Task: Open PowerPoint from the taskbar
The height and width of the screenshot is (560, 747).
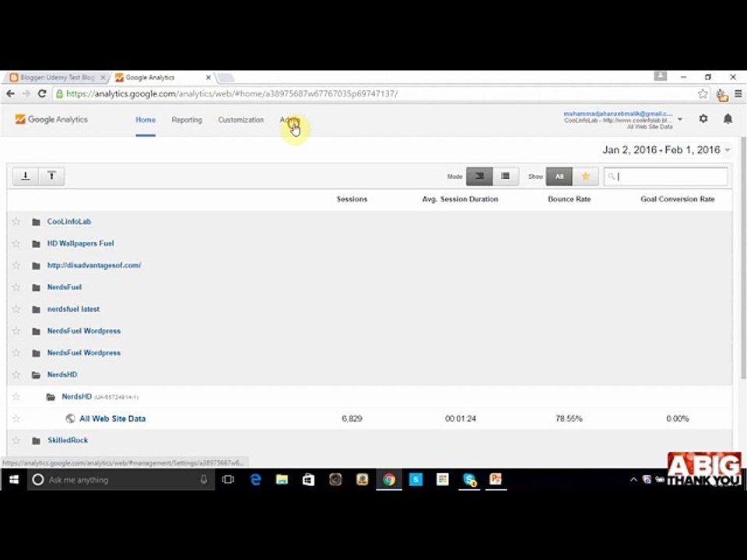Action: pyautogui.click(x=496, y=480)
